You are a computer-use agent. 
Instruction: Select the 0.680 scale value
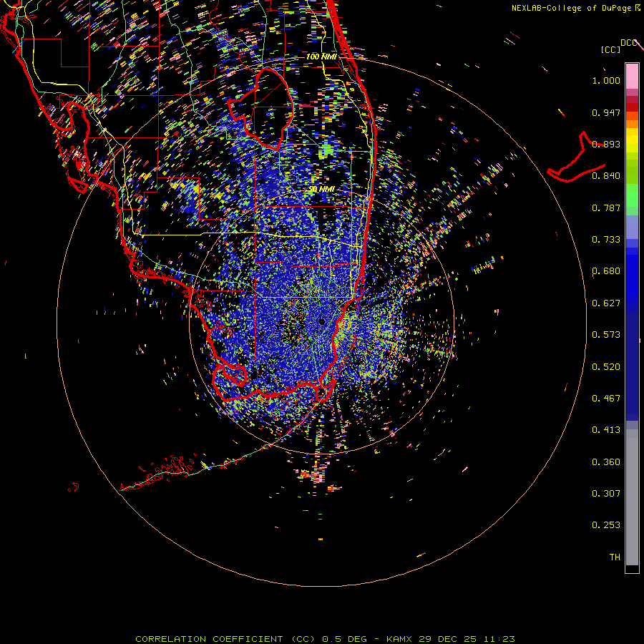pyautogui.click(x=606, y=271)
